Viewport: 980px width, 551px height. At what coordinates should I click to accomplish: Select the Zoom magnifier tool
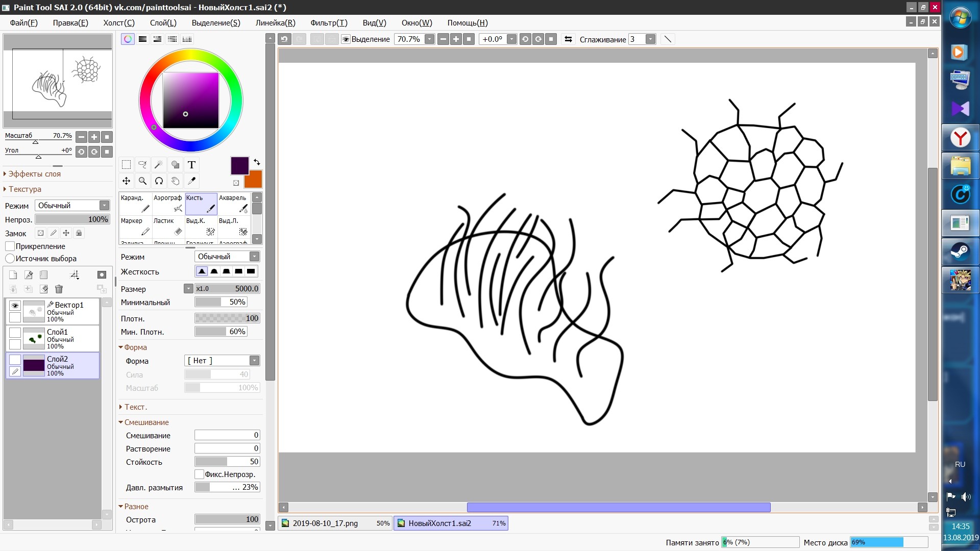pos(142,181)
